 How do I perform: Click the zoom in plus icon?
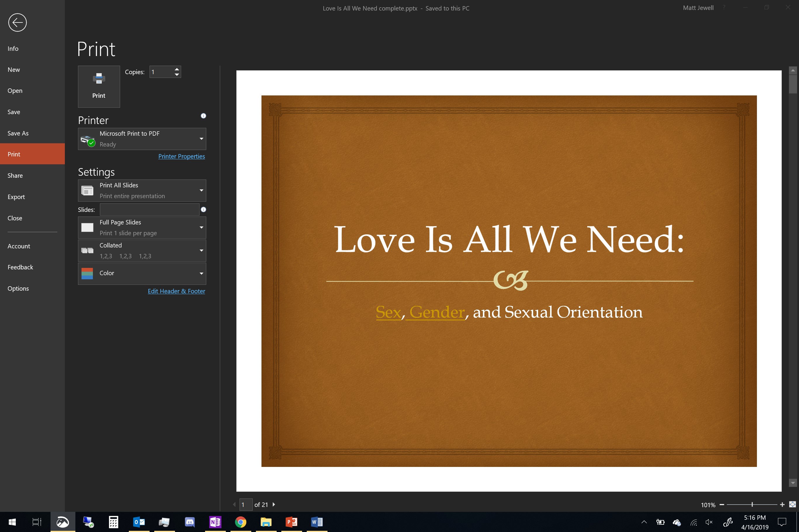point(782,505)
